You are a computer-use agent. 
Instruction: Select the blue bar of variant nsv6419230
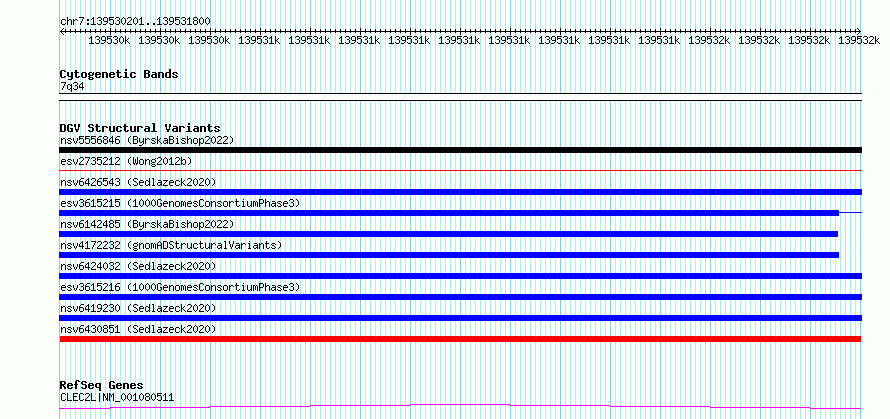pyautogui.click(x=460, y=318)
